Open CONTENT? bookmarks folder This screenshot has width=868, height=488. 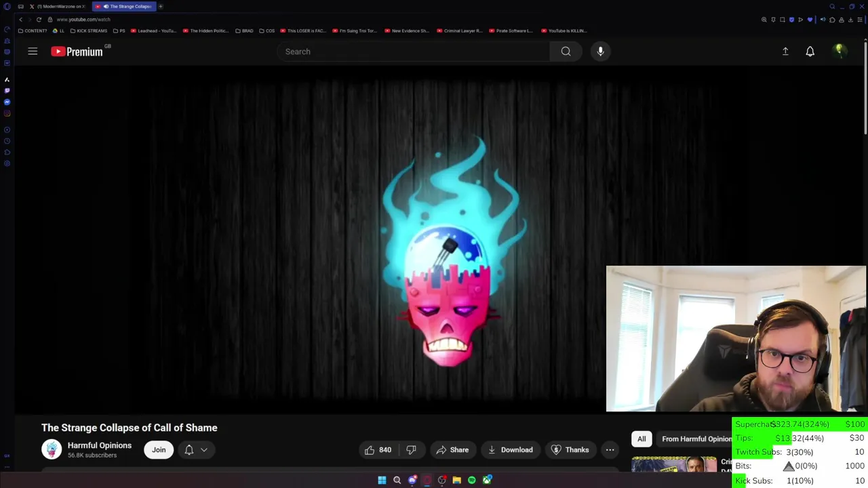point(33,30)
